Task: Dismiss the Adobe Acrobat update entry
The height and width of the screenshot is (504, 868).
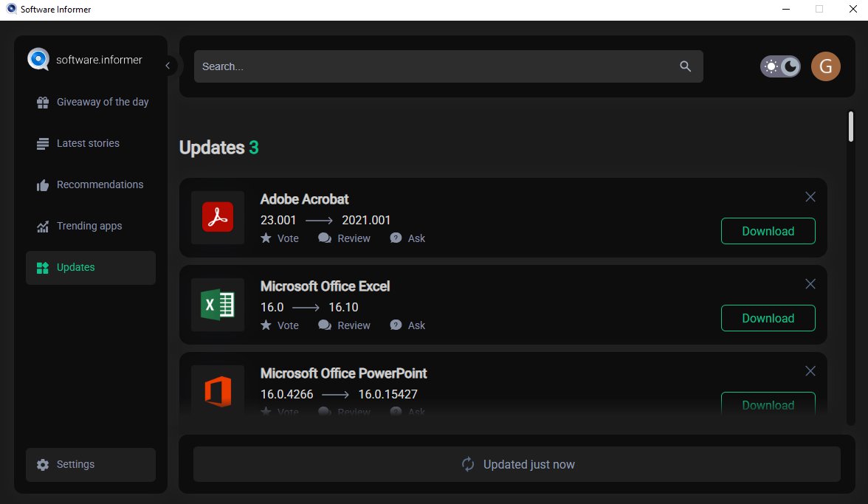Action: pyautogui.click(x=810, y=197)
